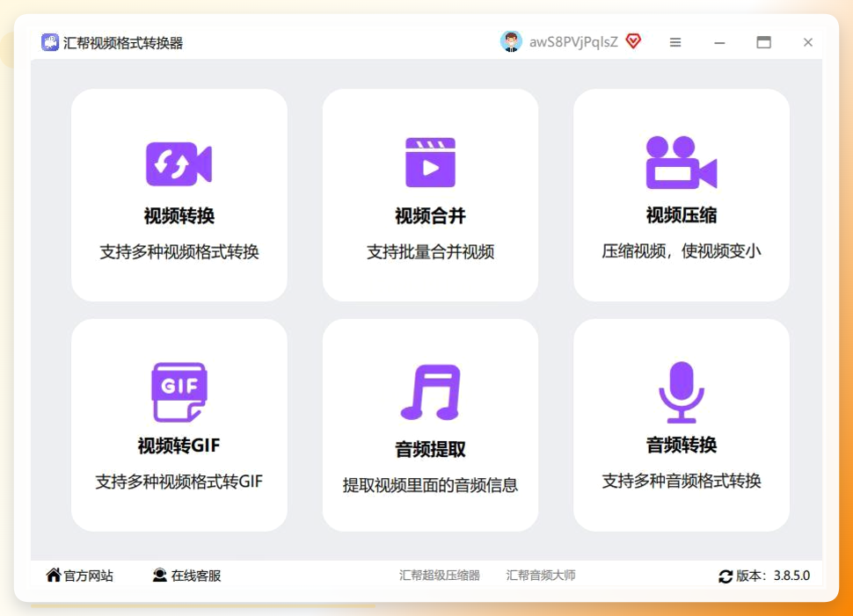Viewport: 853px width, 616px height.
Task: Click the 视频合并 clapperboard icon
Action: 430,162
